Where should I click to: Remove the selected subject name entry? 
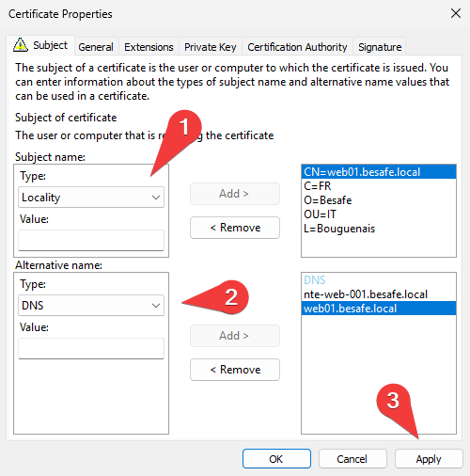[x=235, y=228]
